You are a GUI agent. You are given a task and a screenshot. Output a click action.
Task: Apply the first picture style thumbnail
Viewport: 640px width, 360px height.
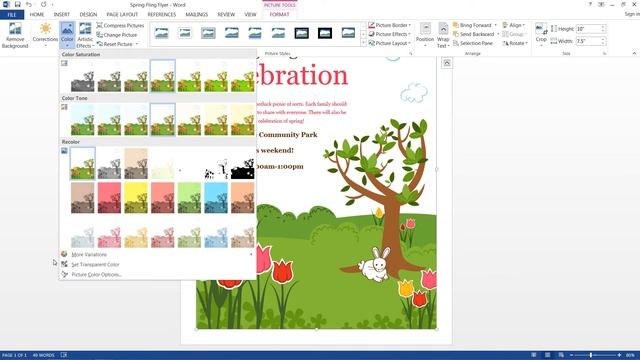coord(162,33)
